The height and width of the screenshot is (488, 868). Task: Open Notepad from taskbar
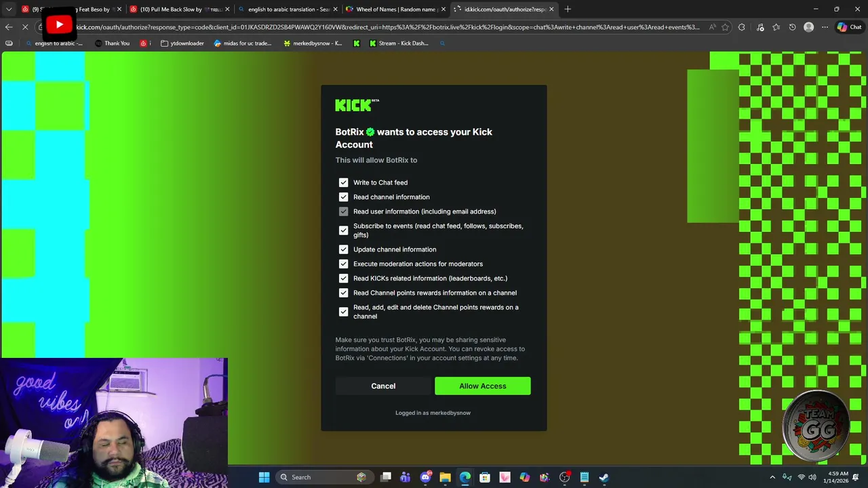[585, 477]
